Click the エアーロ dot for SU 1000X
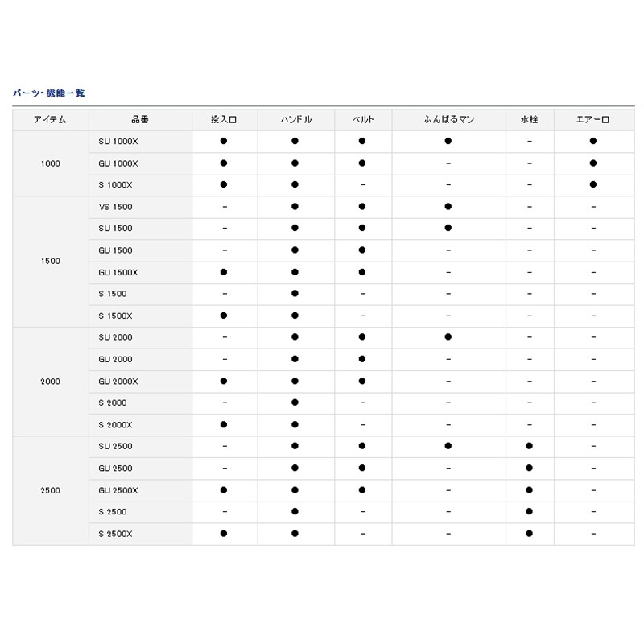The width and height of the screenshot is (644, 644). coord(593,142)
